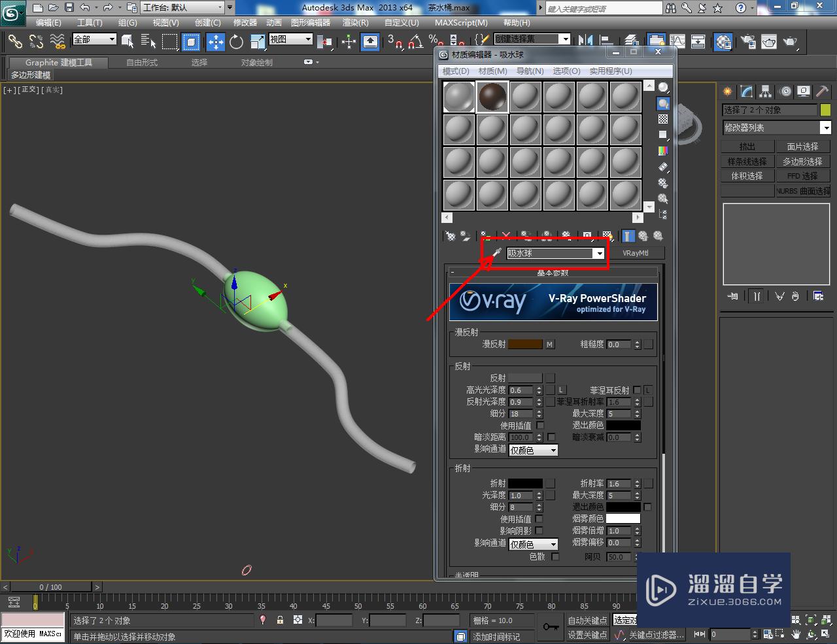Pick material from object eyedropper
The width and height of the screenshot is (837, 644).
[x=496, y=253]
